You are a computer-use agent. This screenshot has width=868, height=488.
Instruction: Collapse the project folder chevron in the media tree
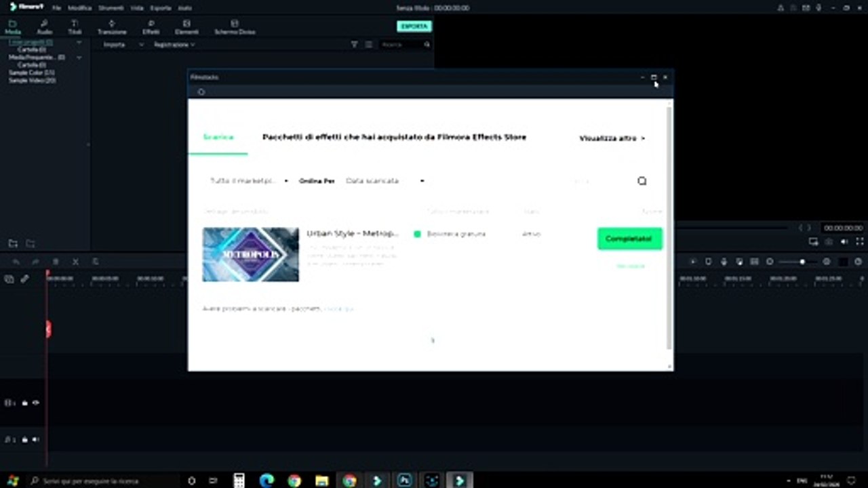pos(79,43)
